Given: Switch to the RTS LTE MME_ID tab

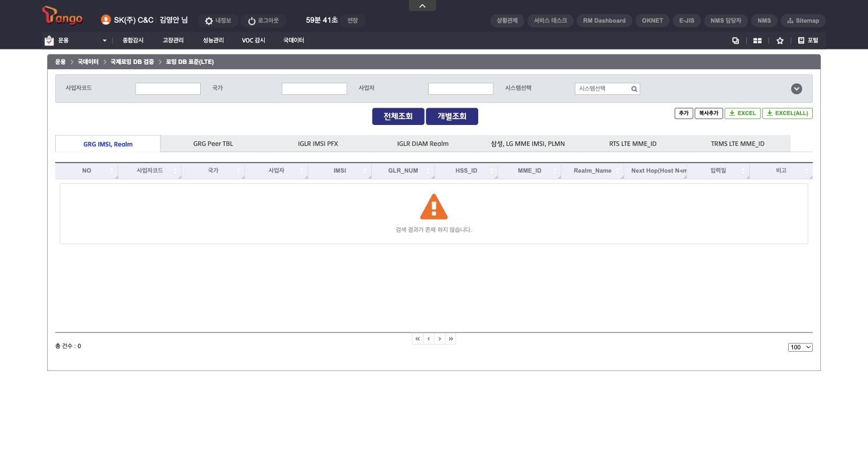Looking at the screenshot, I should pos(633,144).
